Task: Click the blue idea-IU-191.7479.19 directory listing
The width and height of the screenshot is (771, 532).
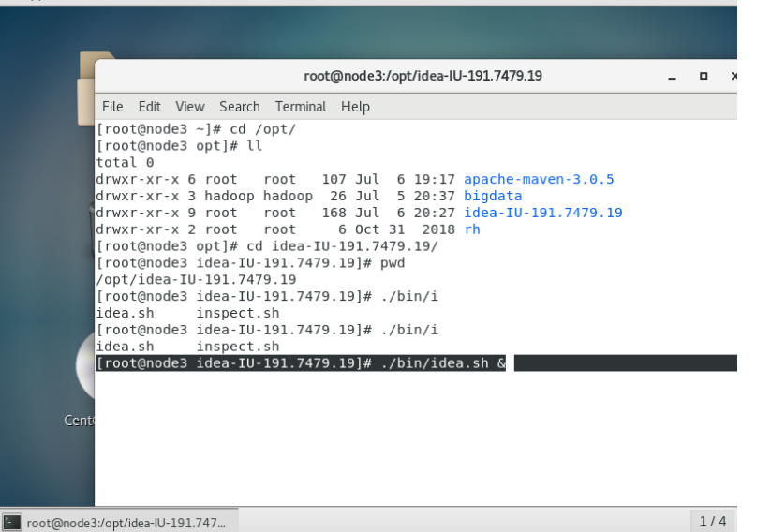Action: tap(542, 213)
